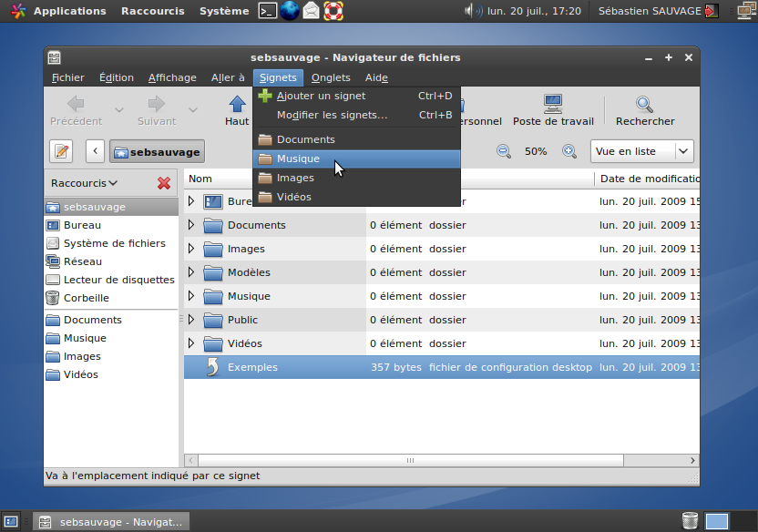Select Vidéos in the Signets menu
This screenshot has height=532, width=758.
click(x=357, y=197)
